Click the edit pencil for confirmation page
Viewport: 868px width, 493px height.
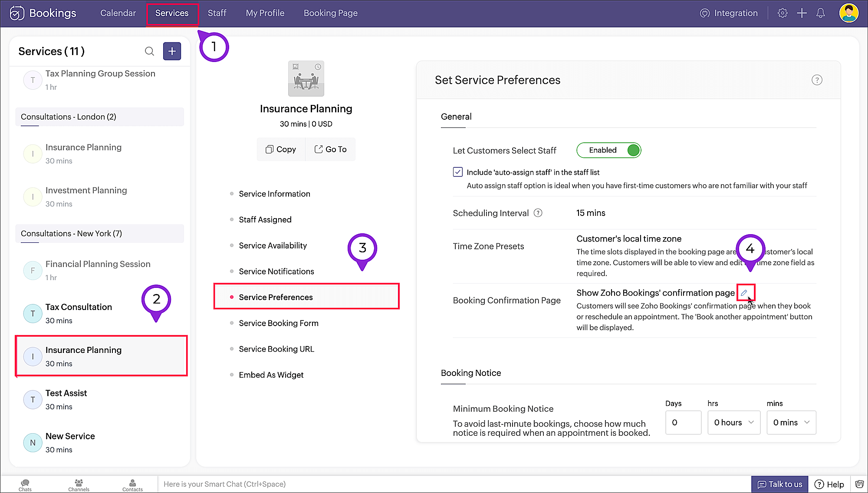point(744,293)
